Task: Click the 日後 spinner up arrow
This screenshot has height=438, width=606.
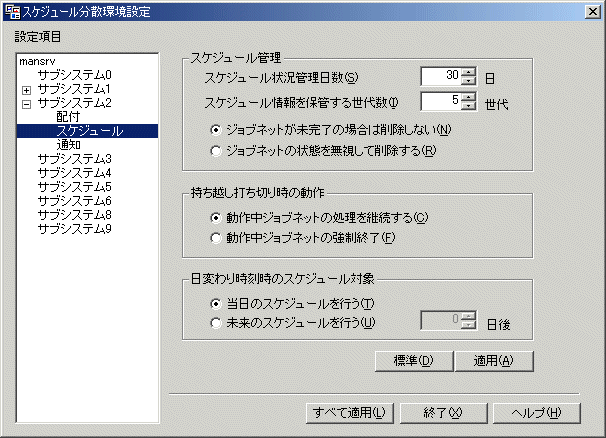Action: (468, 316)
